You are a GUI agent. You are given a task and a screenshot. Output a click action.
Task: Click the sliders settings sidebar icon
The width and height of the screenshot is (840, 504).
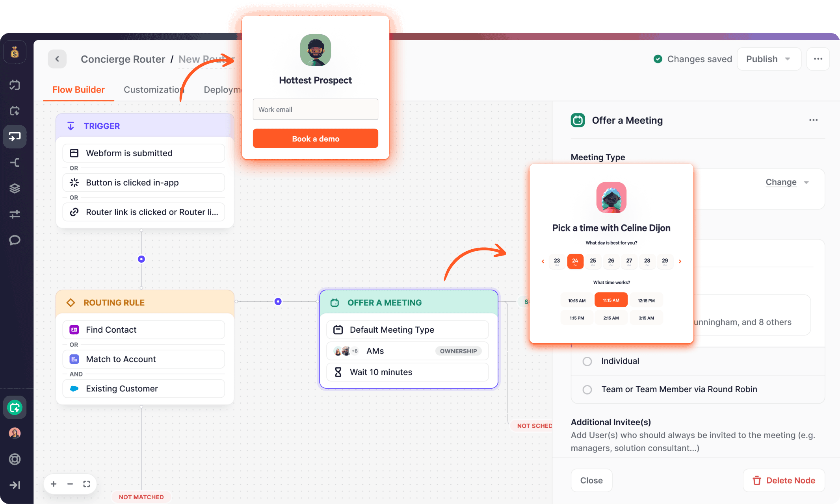point(15,214)
